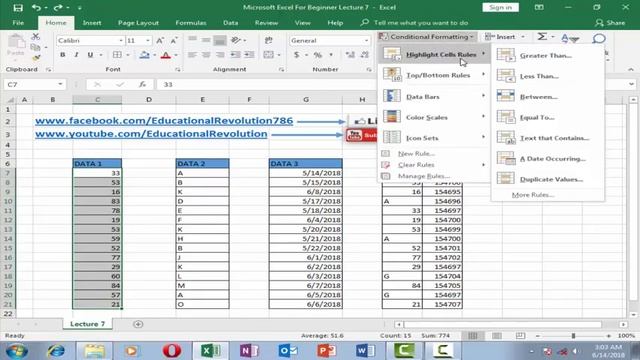Open the Highlight Cells Rules submenu
The width and height of the screenshot is (640, 360).
(434, 54)
